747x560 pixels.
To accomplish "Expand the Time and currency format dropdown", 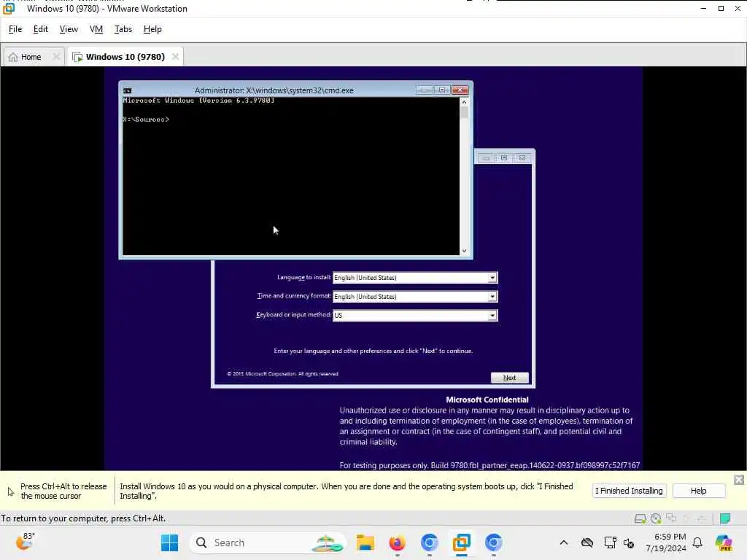I will pos(492,297).
